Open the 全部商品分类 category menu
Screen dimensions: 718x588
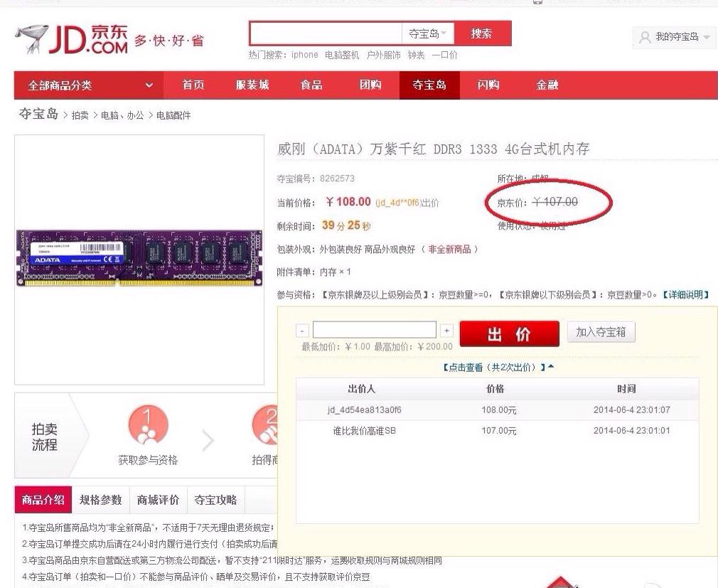pos(78,85)
